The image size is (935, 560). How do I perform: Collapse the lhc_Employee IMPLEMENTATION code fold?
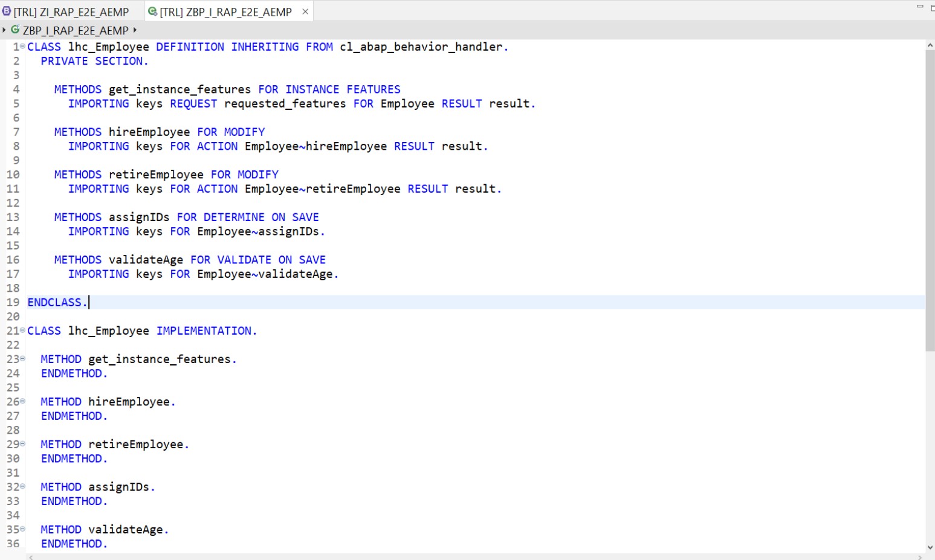point(22,330)
